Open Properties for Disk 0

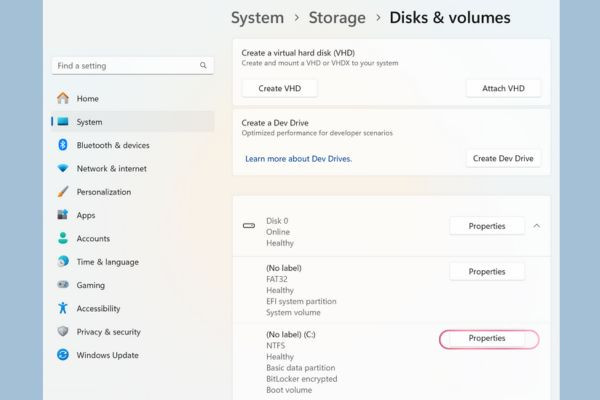(x=487, y=226)
